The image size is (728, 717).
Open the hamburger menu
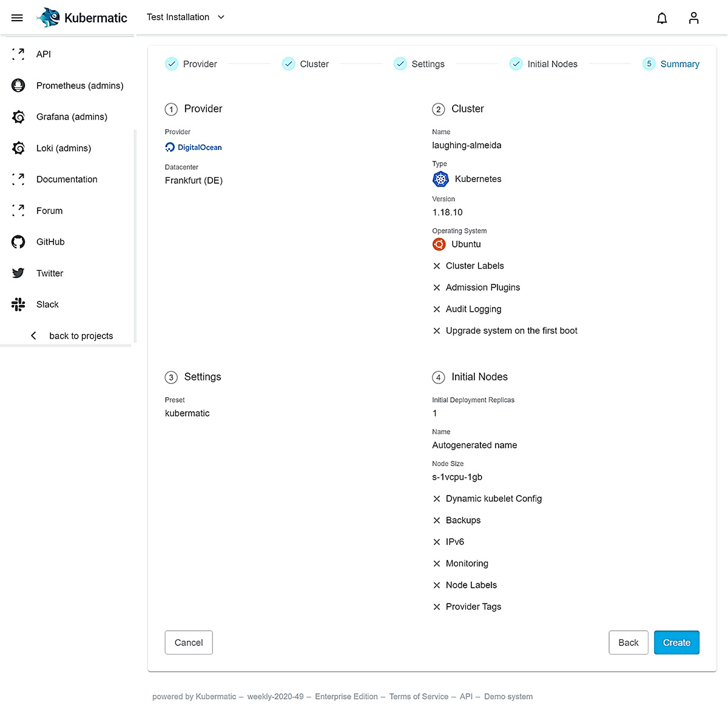pos(16,17)
